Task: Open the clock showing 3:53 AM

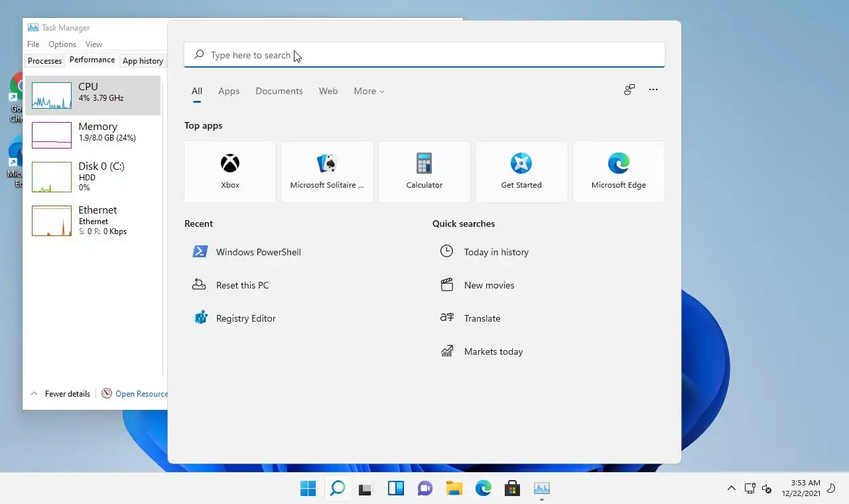Action: (801, 488)
